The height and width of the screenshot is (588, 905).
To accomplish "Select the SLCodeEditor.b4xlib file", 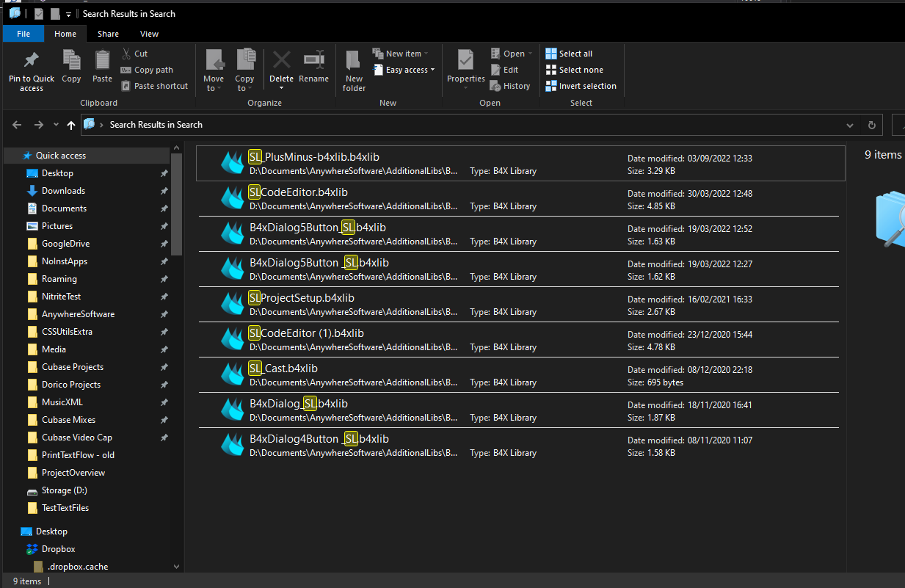I will pos(298,192).
